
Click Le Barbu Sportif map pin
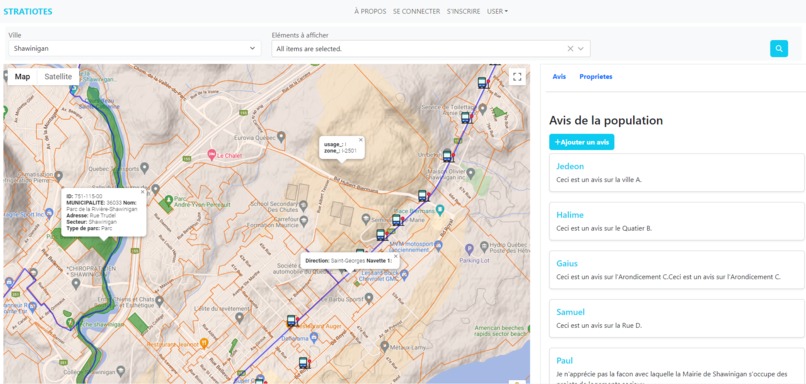click(369, 298)
